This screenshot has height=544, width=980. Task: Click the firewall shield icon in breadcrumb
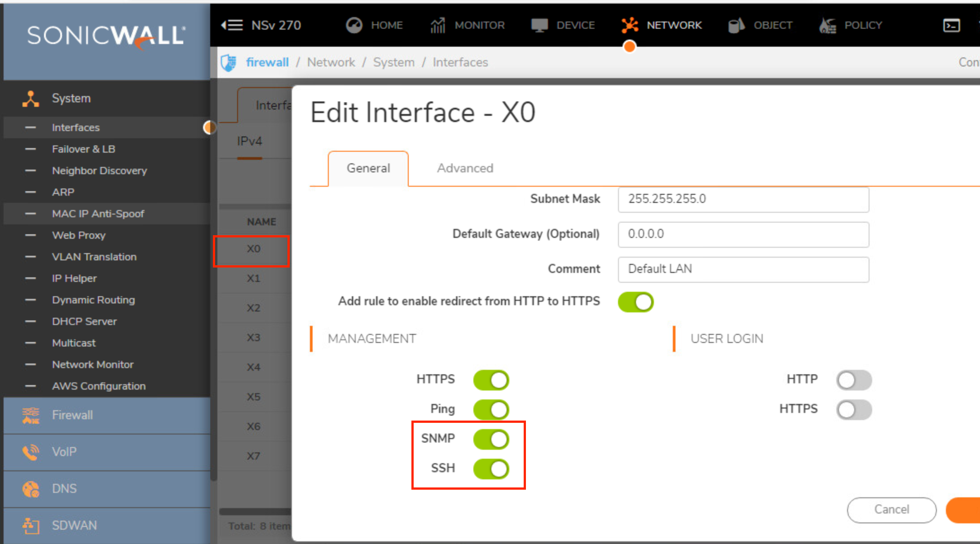pos(229,63)
